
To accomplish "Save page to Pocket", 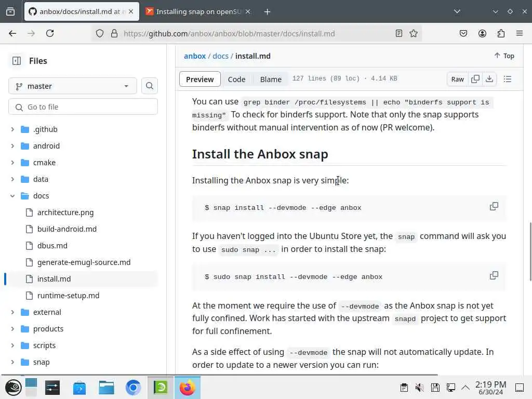I will pyautogui.click(x=463, y=33).
